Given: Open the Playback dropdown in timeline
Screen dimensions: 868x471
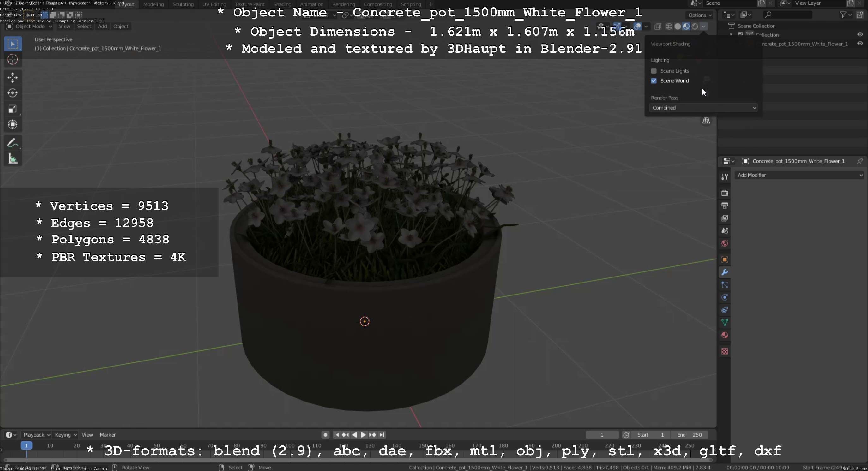Looking at the screenshot, I should coord(36,435).
